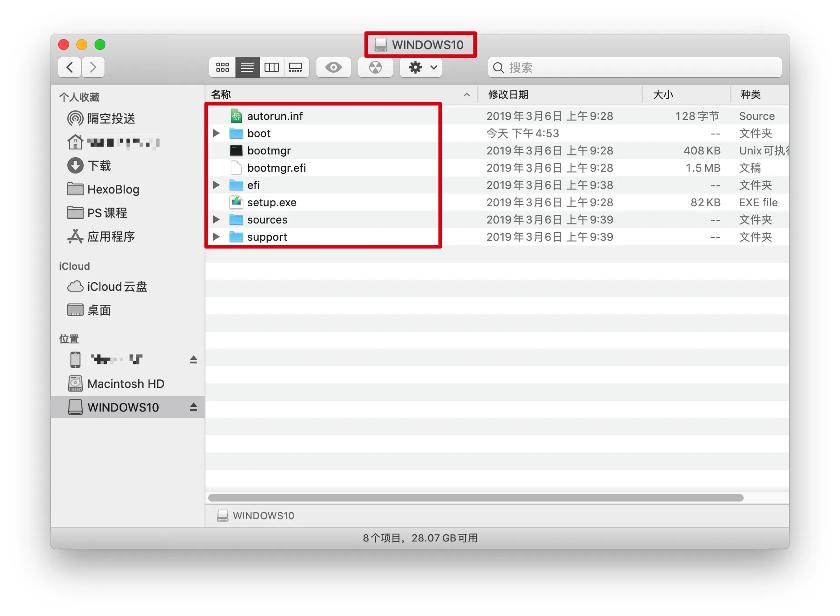The height and width of the screenshot is (616, 840).
Task: Switch to gallery view
Action: tap(296, 67)
